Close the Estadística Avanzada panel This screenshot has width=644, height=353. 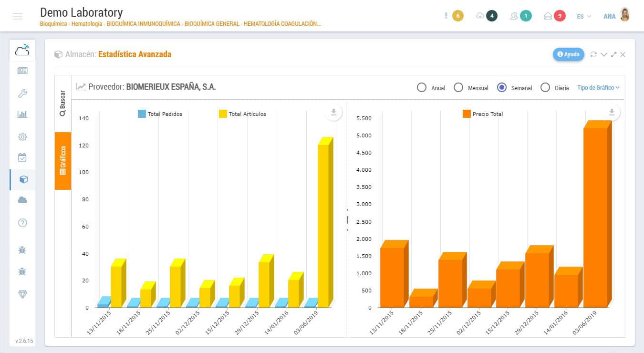click(623, 54)
